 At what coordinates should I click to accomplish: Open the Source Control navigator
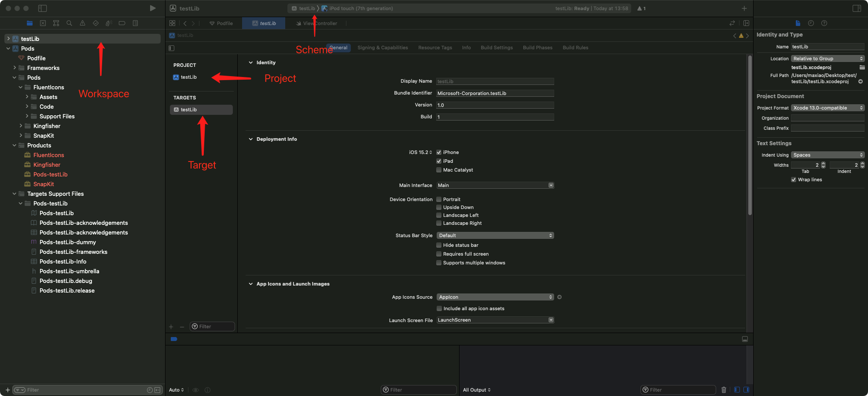(43, 23)
